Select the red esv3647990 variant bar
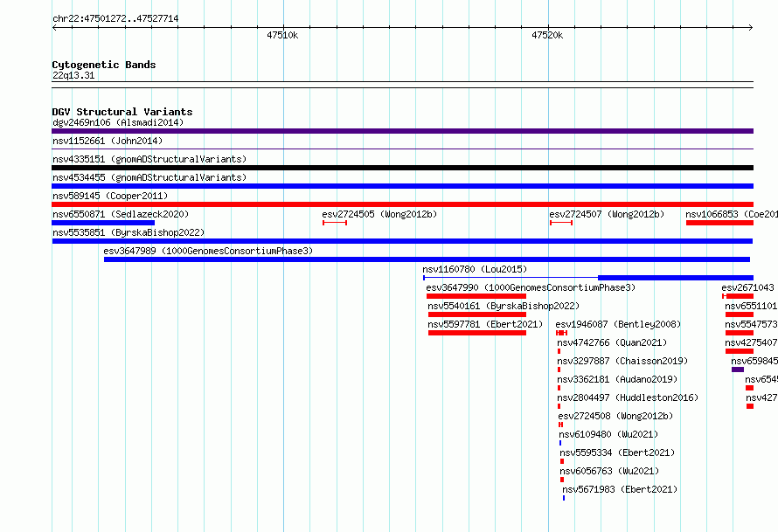The width and height of the screenshot is (778, 532). coord(476,296)
